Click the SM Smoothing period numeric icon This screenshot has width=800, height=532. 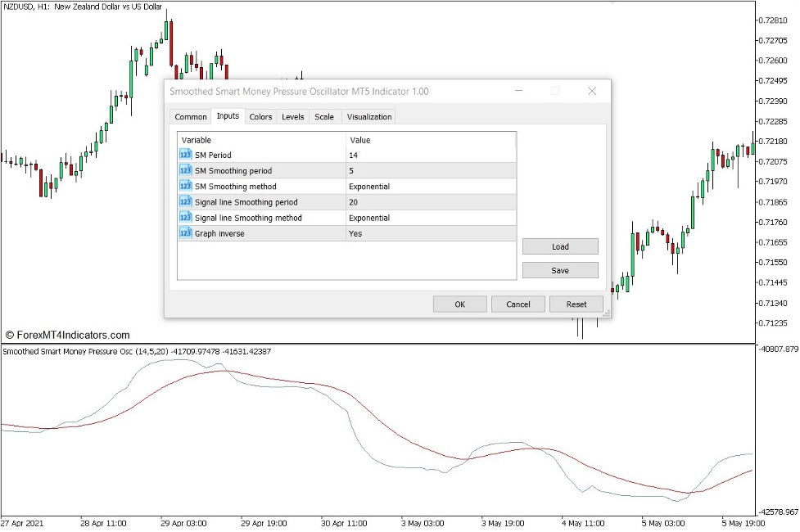point(185,170)
